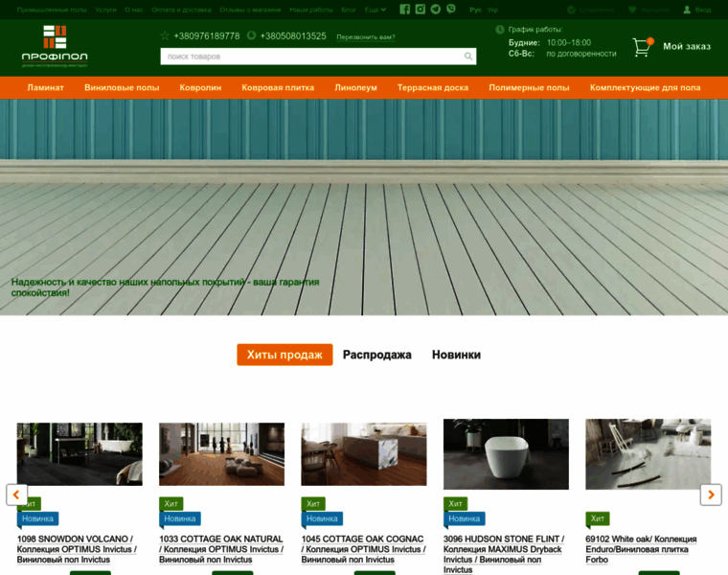Click the clock icon beside График работы
Viewport: 728px width, 575px height.
500,30
